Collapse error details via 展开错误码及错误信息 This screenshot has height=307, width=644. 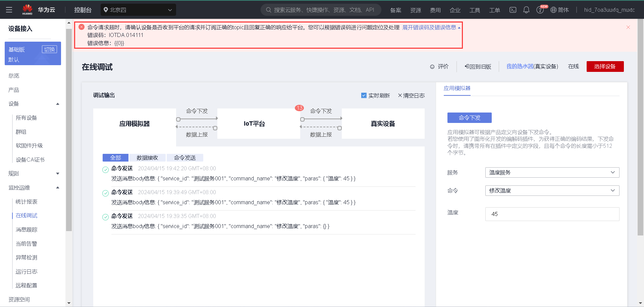(431, 27)
